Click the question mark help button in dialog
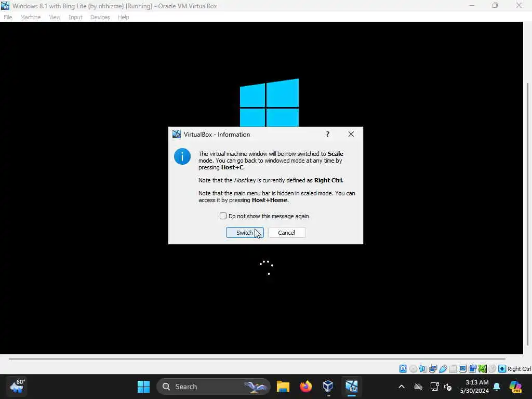The width and height of the screenshot is (532, 399). [x=328, y=135]
